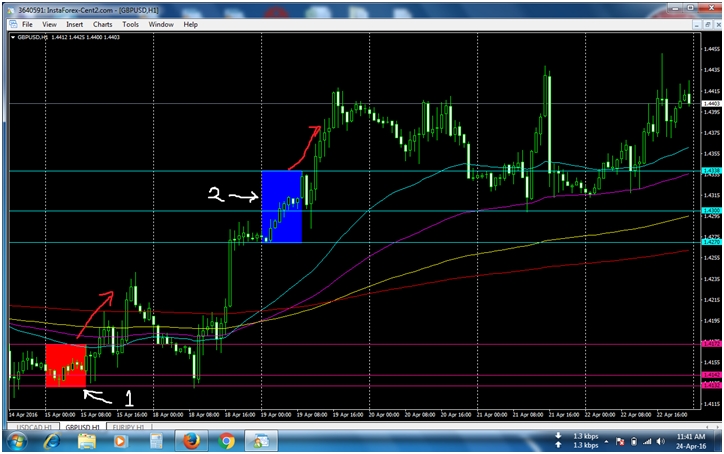Click the 14 Apr 2016 date label
Viewport: 724px width, 454px height.
coord(23,415)
